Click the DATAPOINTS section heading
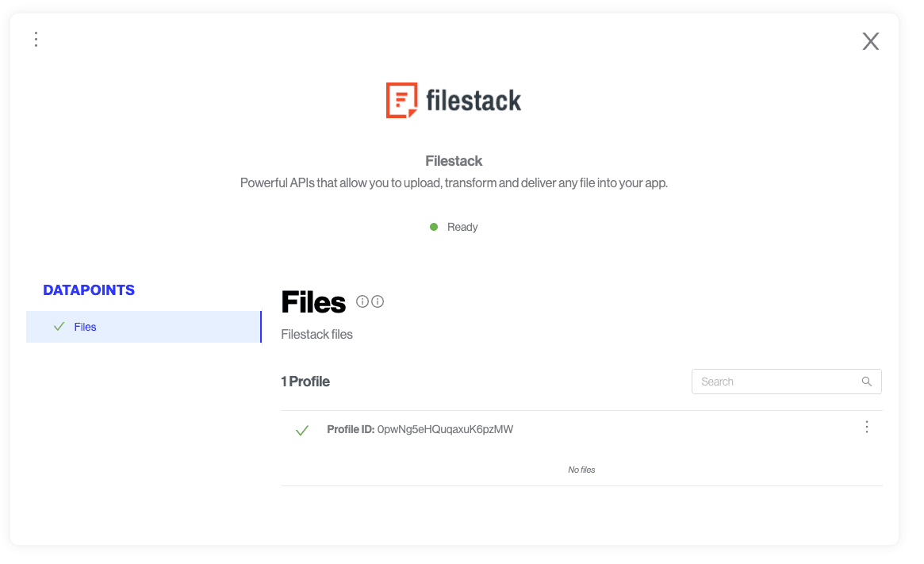Screen dimensions: 924x564 point(89,290)
